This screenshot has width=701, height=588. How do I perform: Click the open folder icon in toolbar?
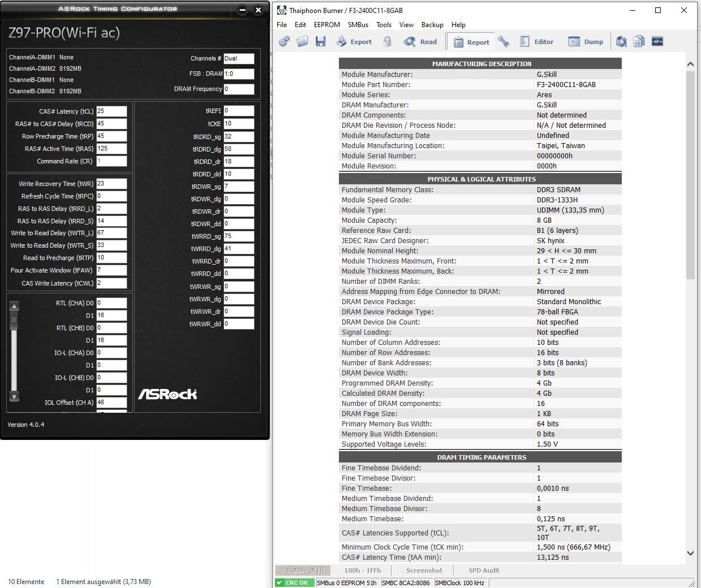302,41
